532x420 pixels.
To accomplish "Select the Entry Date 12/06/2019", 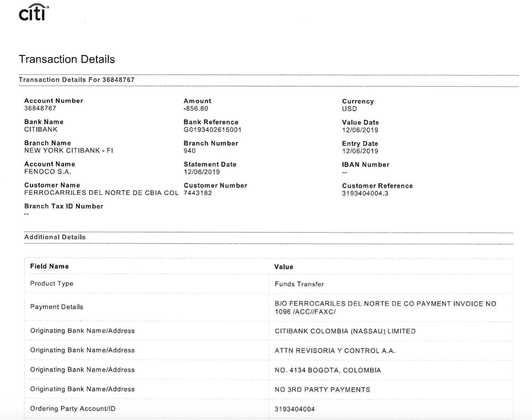I will [x=360, y=151].
